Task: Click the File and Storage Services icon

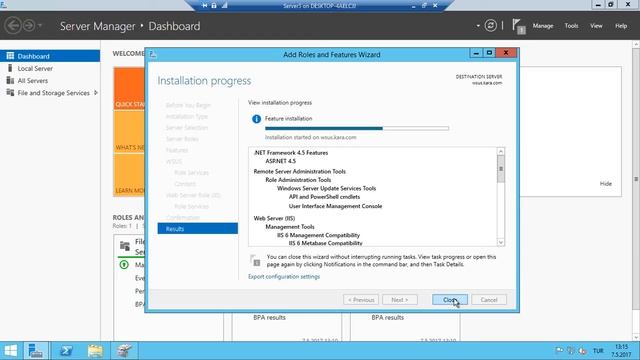Action: coord(10,93)
